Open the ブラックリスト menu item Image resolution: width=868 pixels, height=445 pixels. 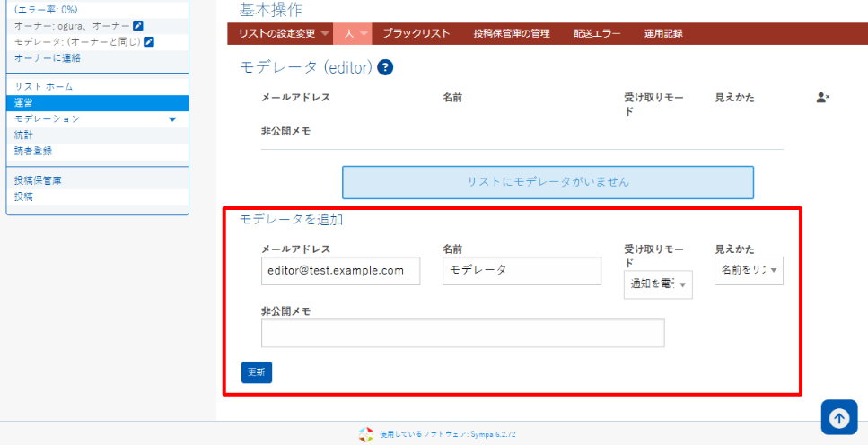[416, 33]
